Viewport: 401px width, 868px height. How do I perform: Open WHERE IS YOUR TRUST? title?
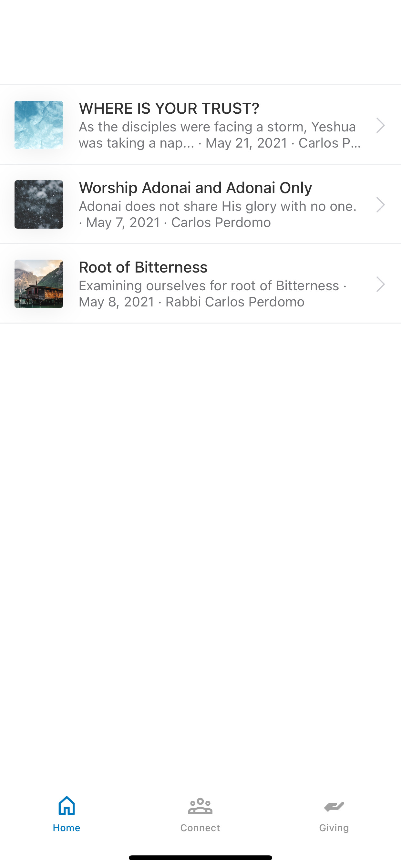point(169,108)
